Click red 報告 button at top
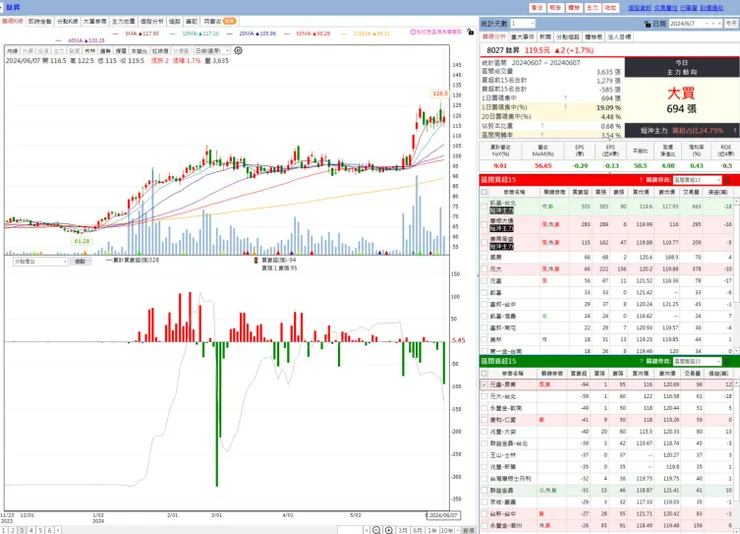 555,8
